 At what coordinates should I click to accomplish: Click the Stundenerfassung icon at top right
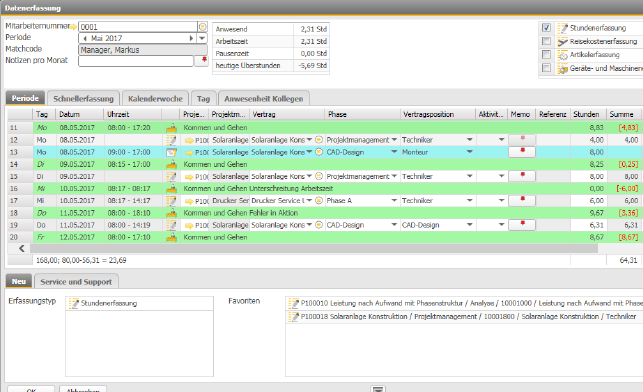point(562,28)
